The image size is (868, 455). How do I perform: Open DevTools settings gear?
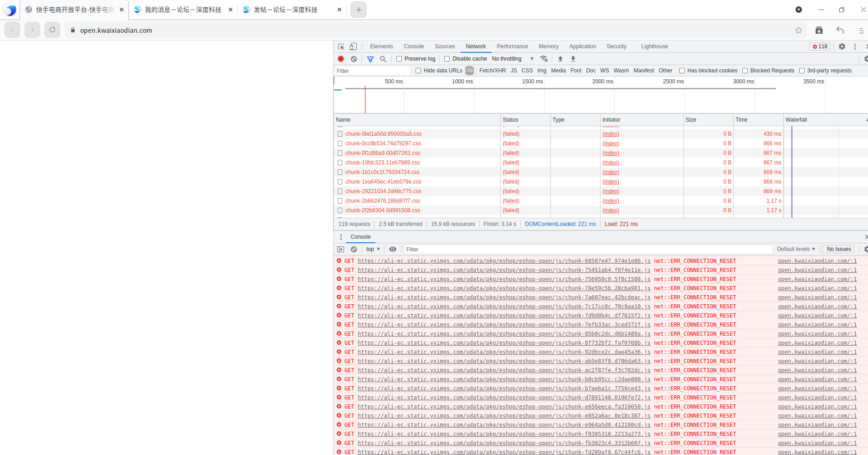pos(842,46)
